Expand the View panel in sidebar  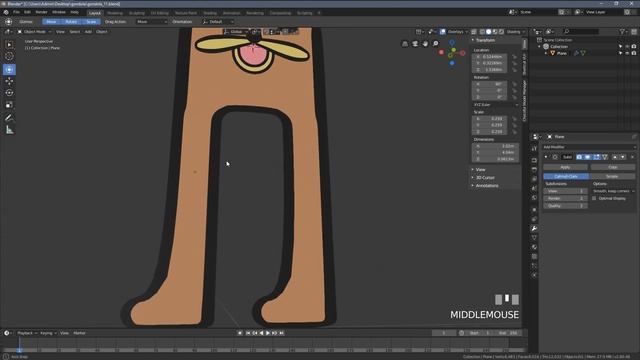(x=480, y=169)
